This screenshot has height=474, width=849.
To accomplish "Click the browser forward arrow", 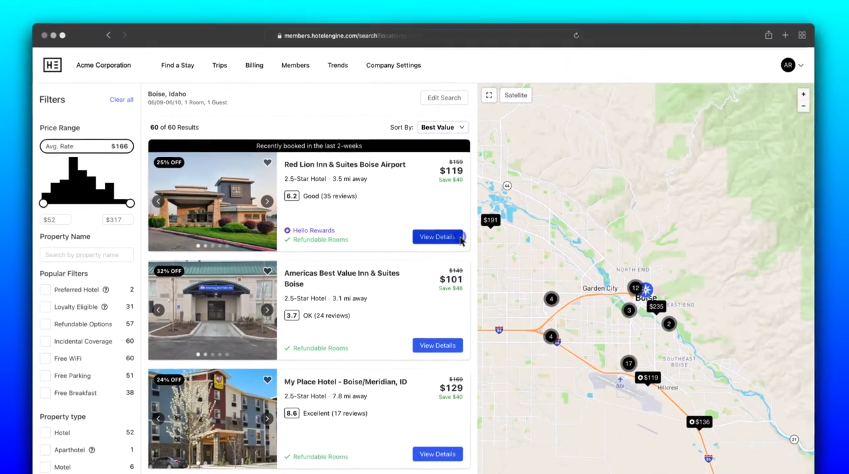I will (125, 35).
